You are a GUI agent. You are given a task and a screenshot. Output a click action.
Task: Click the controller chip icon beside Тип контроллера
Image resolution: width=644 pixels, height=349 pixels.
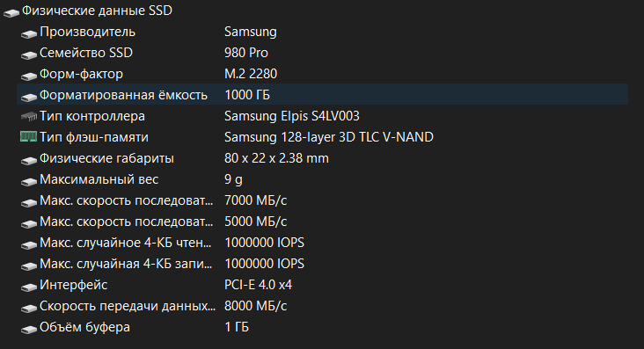(x=29, y=117)
